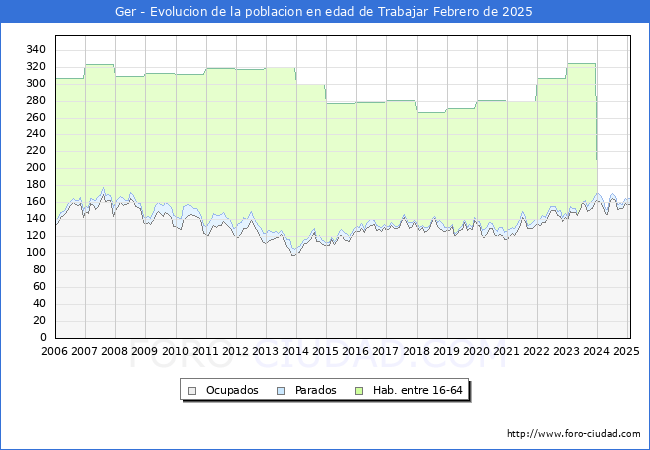Click the 2023 x-axis year label
The height and width of the screenshot is (450, 650).
tap(567, 351)
